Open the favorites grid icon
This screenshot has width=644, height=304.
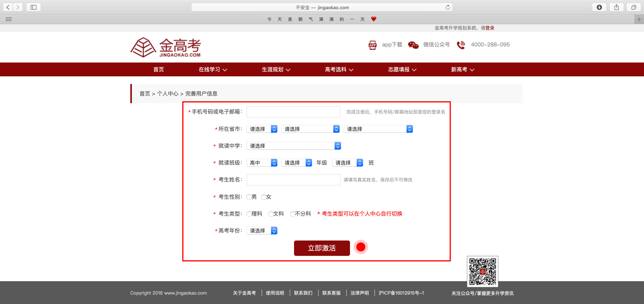(8, 19)
